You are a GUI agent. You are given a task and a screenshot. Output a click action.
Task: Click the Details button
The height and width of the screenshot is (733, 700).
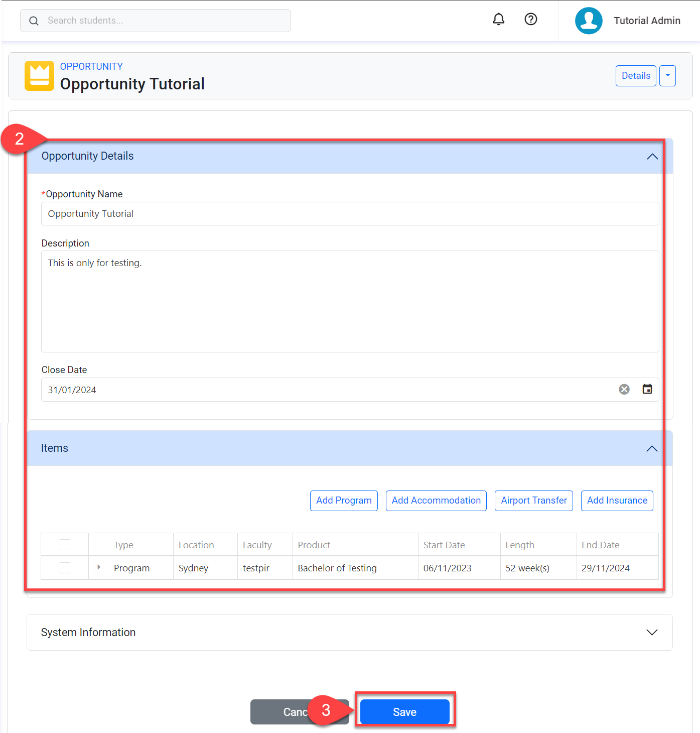[x=635, y=76]
